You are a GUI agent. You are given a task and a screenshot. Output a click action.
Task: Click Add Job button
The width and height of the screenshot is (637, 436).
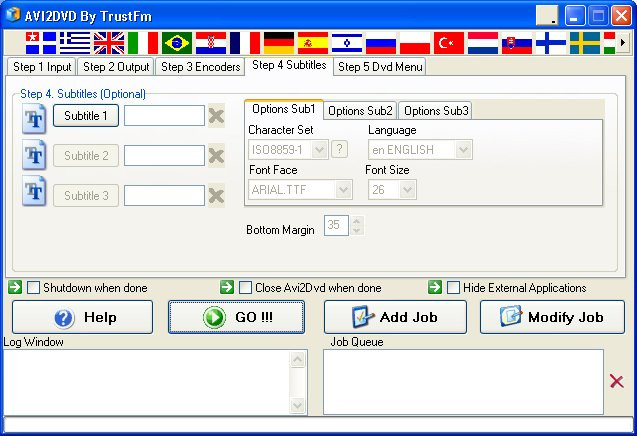point(395,317)
